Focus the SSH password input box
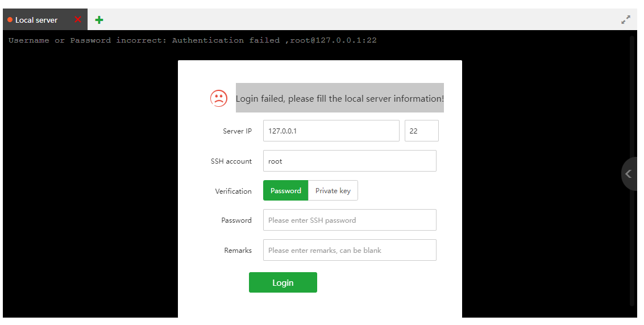The image size is (644, 325). [349, 220]
